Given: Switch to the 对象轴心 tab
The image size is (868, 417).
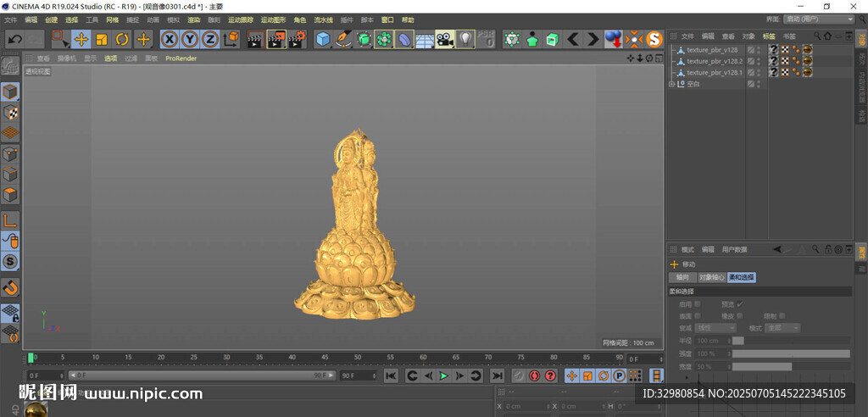Looking at the screenshot, I should click(x=711, y=277).
